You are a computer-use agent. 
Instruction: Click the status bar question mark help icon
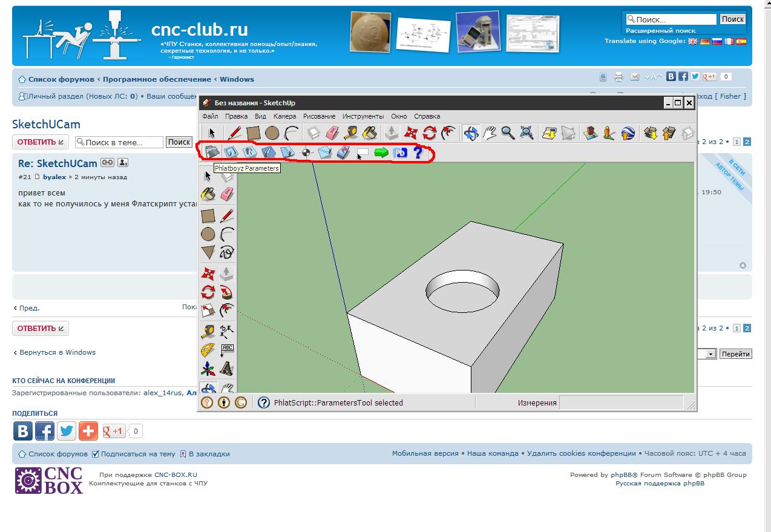point(263,402)
